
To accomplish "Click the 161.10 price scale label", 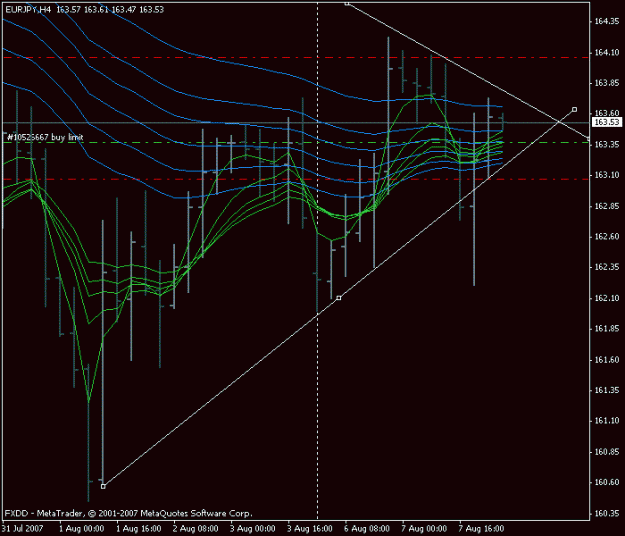I will [x=607, y=421].
